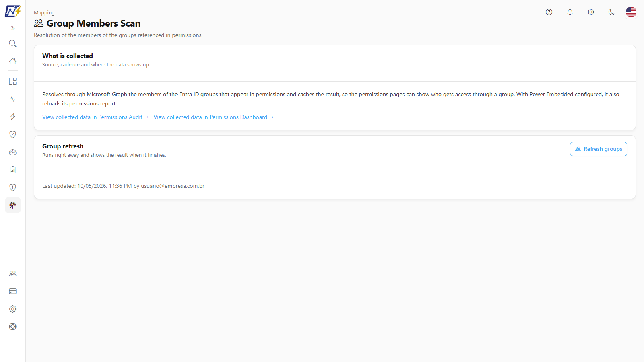Click Runs right away and shows the result text

pyautogui.click(x=104, y=155)
